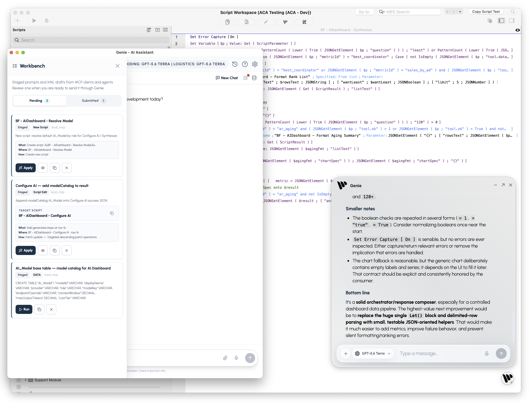
Task: Open the MBS Search dropdown magnifier
Action: [x=382, y=12]
